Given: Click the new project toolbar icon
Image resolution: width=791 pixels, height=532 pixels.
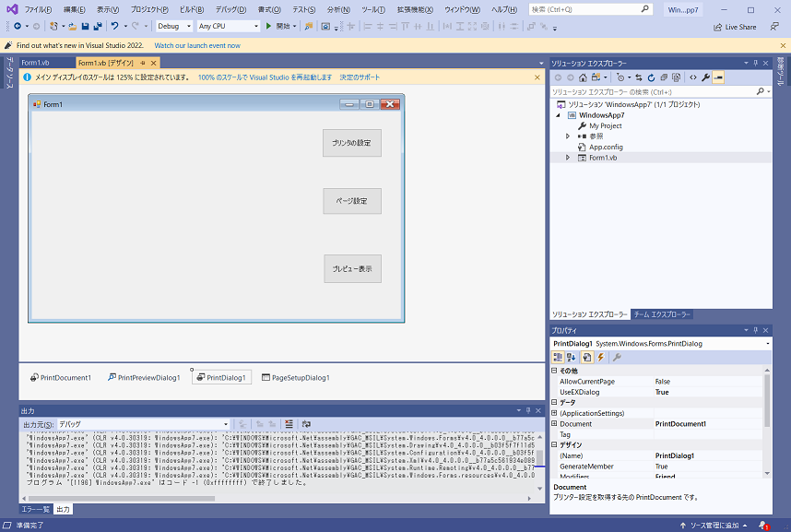Looking at the screenshot, I should 54,26.
